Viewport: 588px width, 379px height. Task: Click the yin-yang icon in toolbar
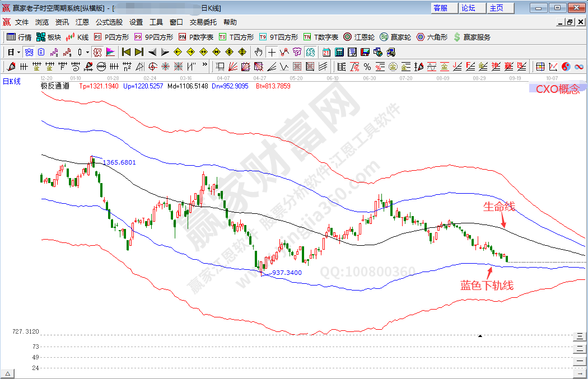pyautogui.click(x=566, y=67)
